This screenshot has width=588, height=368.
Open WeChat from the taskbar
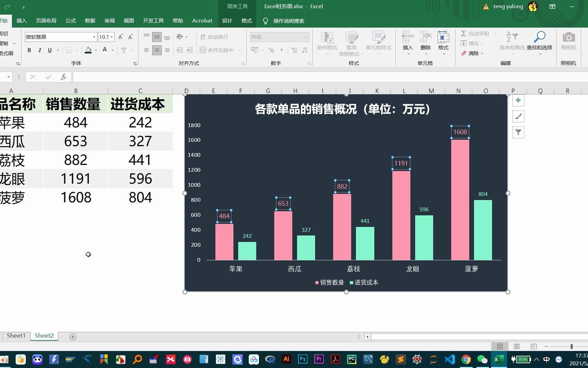coord(482,359)
